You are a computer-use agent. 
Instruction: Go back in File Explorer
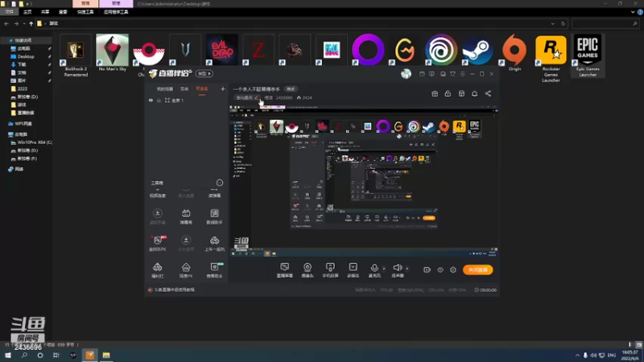click(x=6, y=24)
